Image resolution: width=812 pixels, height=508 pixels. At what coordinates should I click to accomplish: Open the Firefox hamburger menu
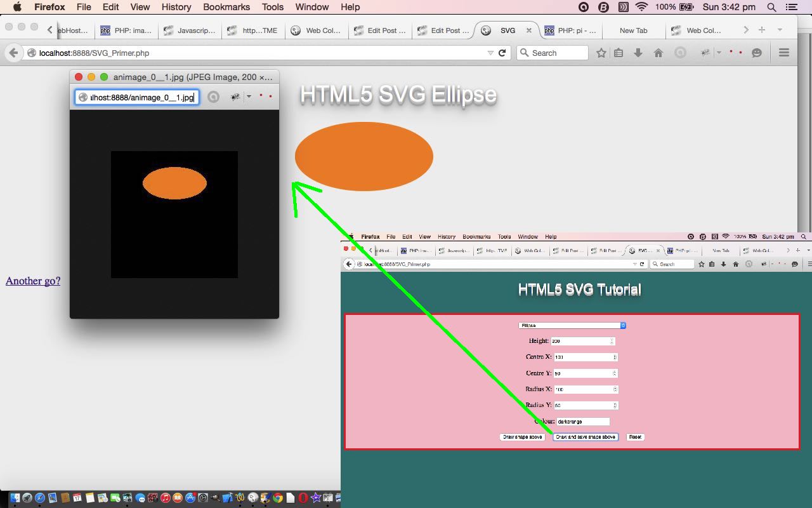(x=784, y=53)
